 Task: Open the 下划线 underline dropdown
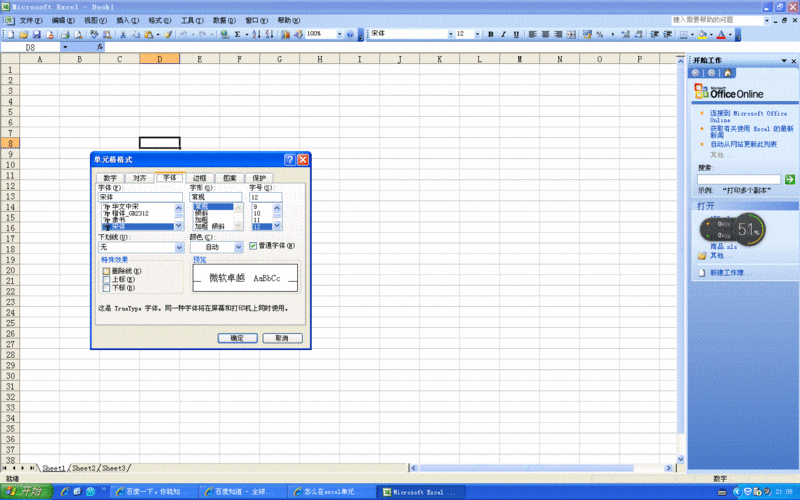[x=179, y=247]
